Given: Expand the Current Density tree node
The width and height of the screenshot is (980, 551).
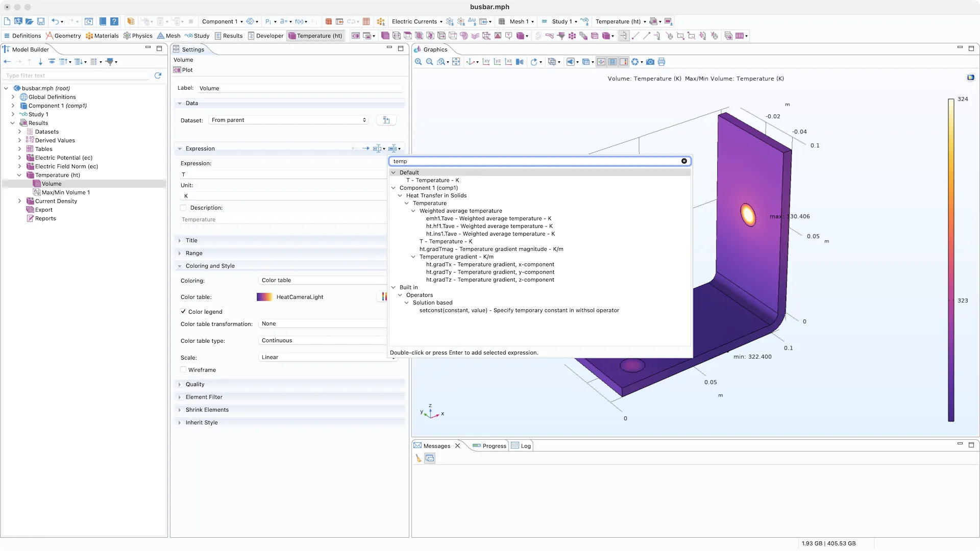Looking at the screenshot, I should click(20, 201).
